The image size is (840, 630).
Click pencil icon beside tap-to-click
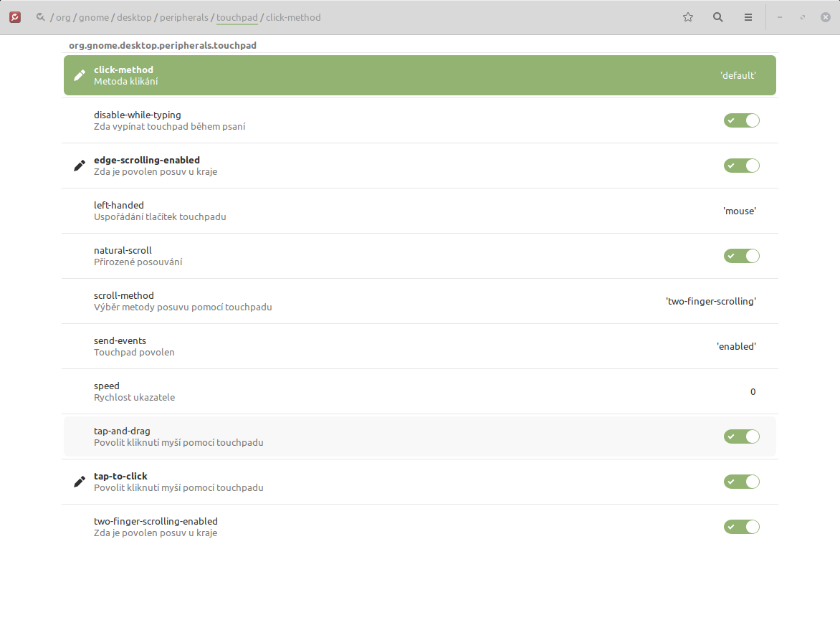[80, 482]
